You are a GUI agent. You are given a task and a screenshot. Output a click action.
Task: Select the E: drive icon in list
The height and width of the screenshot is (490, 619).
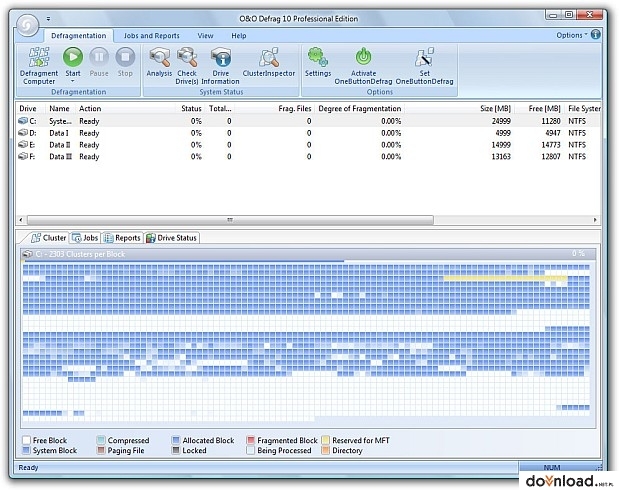23,145
